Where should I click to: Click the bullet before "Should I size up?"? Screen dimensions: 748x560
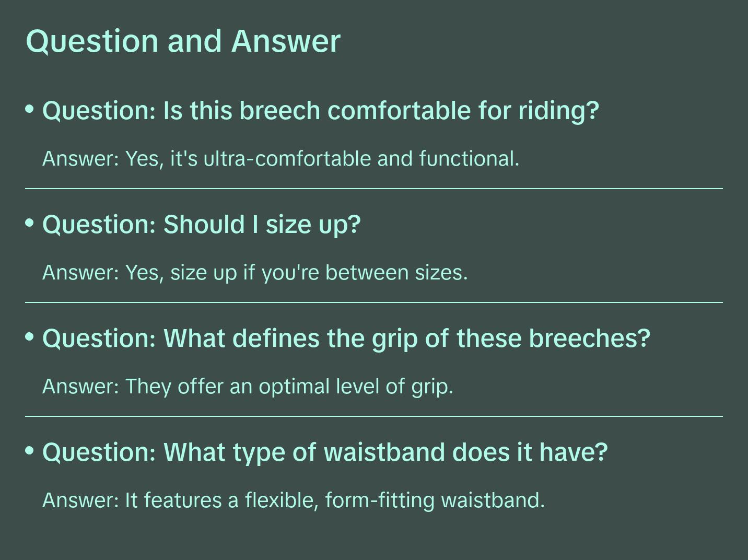click(30, 223)
